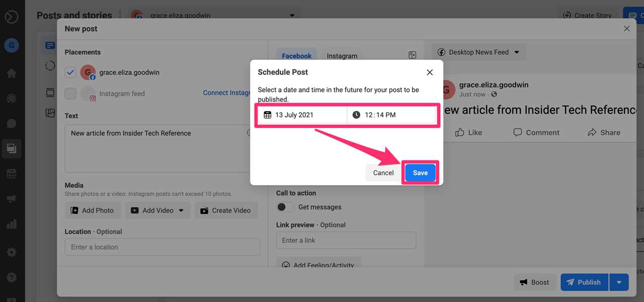Switch to the Instagram preview tab
The height and width of the screenshot is (302, 644).
(x=342, y=56)
